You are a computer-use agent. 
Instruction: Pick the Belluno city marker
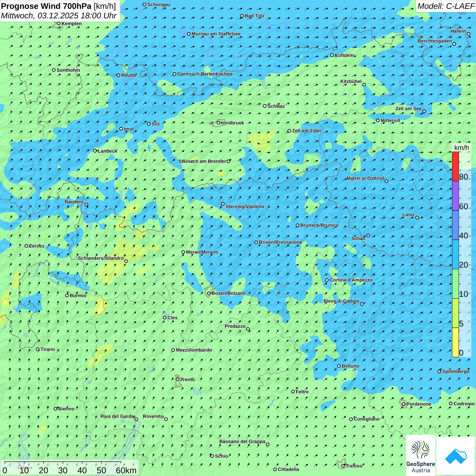coord(339,366)
